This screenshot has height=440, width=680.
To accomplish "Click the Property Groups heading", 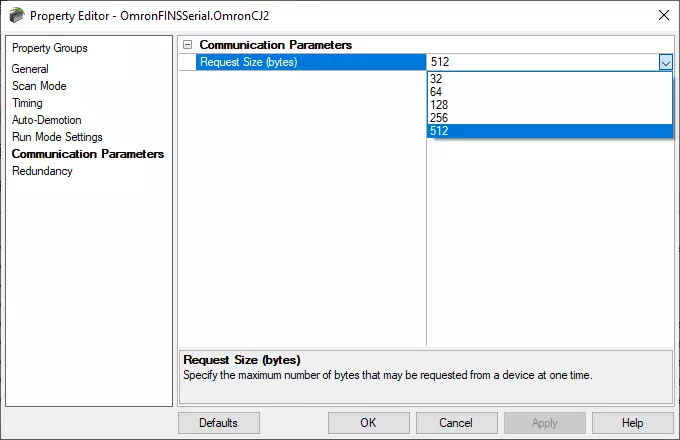I will pyautogui.click(x=50, y=48).
